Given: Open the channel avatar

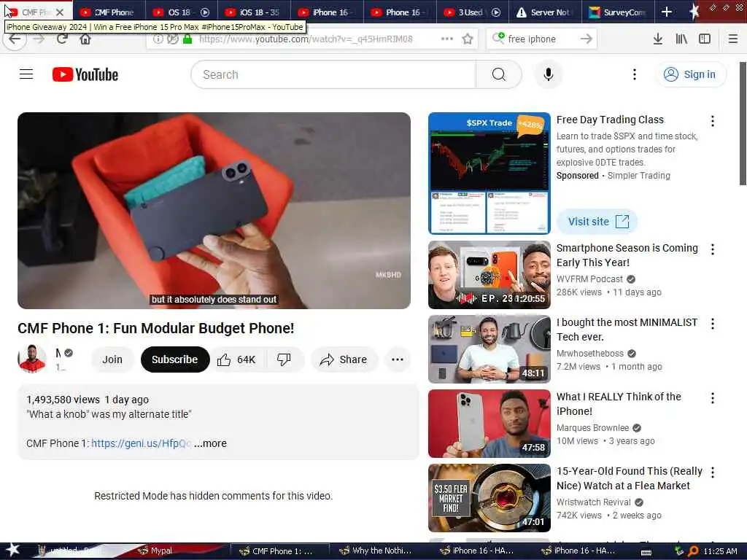Looking at the screenshot, I should point(32,358).
